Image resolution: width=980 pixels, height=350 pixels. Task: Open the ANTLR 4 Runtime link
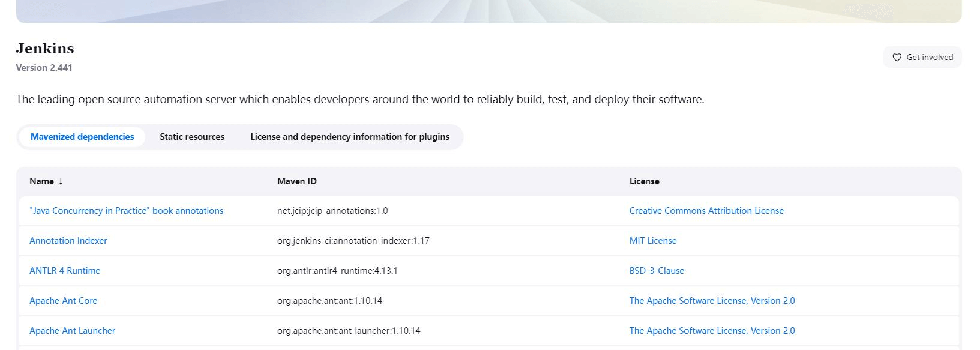tap(65, 271)
